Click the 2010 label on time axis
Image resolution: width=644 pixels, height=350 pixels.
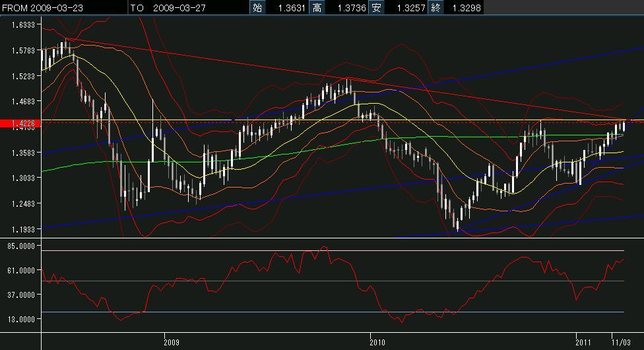[x=377, y=342]
